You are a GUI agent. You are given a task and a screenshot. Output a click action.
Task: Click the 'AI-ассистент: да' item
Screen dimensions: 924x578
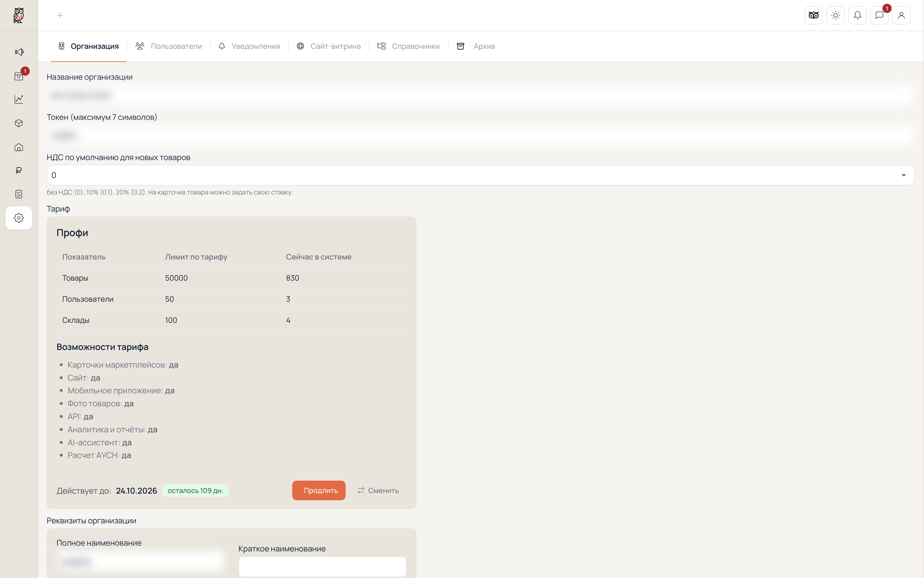coord(100,443)
